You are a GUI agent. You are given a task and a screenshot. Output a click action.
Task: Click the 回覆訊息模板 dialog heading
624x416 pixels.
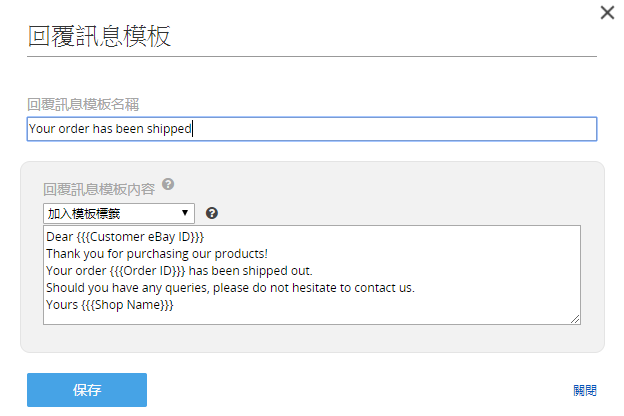point(99,36)
